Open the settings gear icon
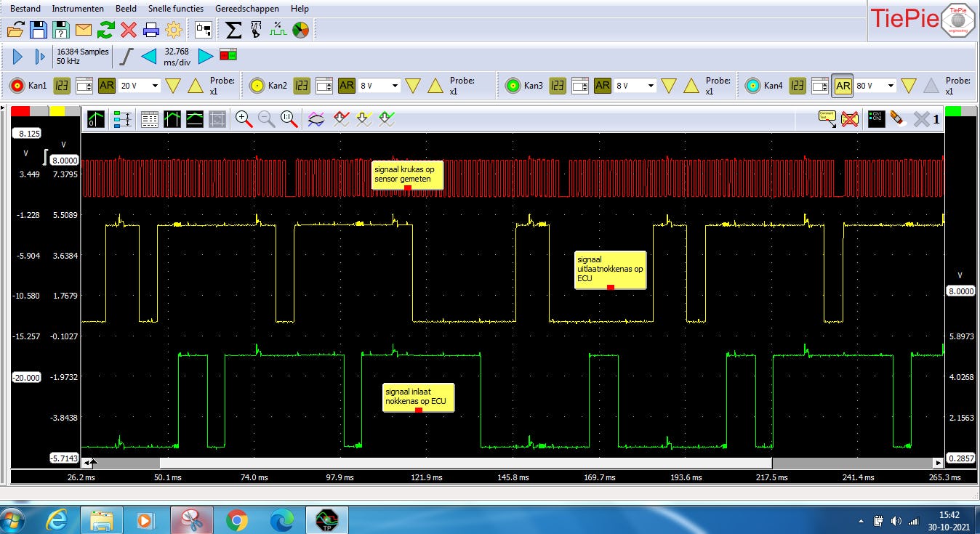Viewport: 980px width, 534px height. 173,30
